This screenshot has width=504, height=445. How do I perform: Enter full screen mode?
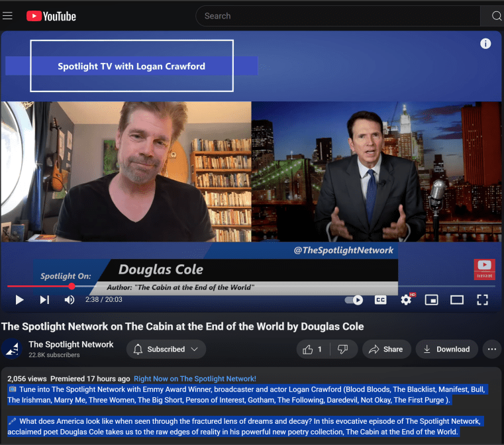(x=483, y=300)
